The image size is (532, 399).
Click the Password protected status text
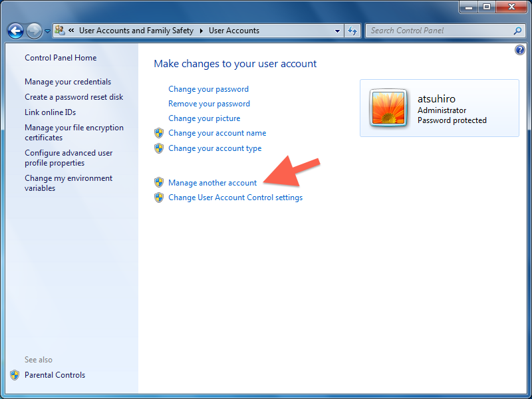pyautogui.click(x=452, y=120)
